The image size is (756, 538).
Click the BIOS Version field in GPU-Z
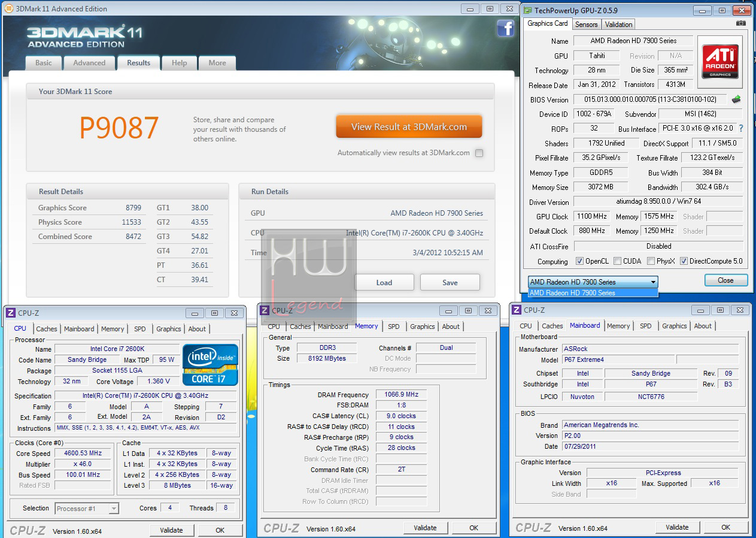pos(650,99)
